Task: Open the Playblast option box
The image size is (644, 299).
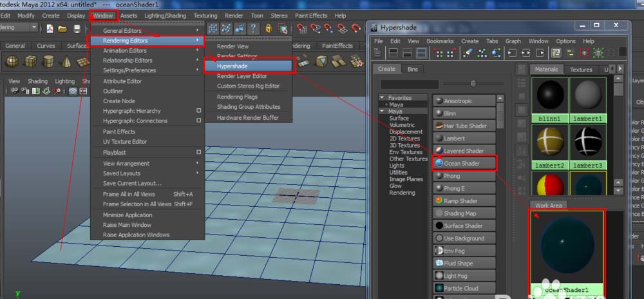Action: click(x=198, y=153)
